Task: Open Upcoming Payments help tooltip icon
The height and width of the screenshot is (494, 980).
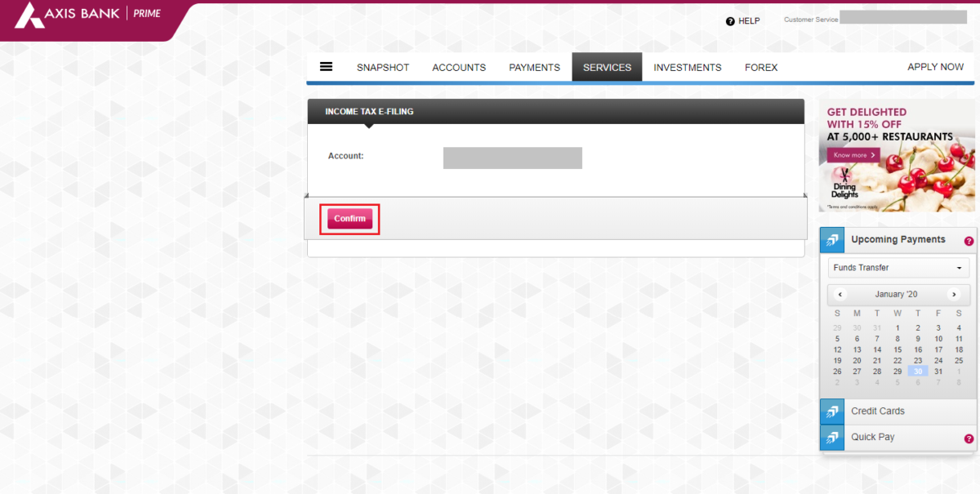Action: [969, 241]
